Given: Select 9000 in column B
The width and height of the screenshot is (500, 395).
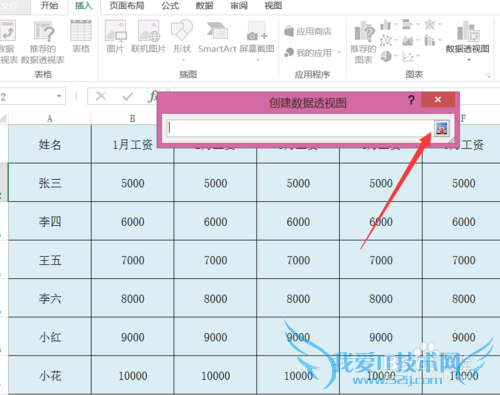Looking at the screenshot, I should tap(132, 337).
